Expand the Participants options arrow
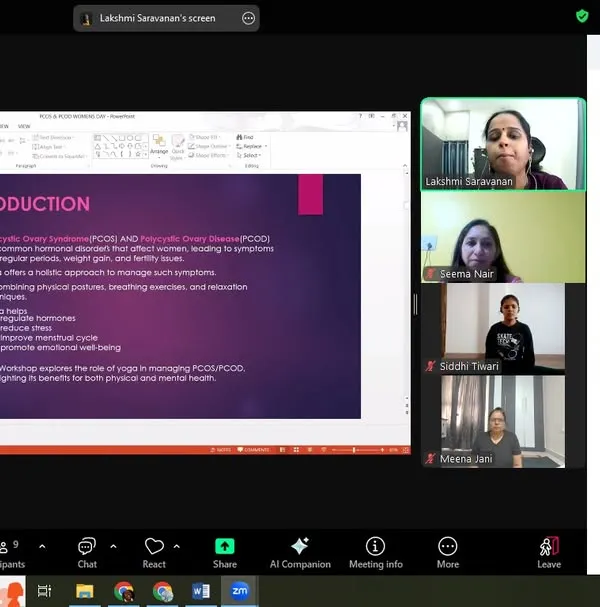Viewport: 600px width, 607px height. coord(42,547)
